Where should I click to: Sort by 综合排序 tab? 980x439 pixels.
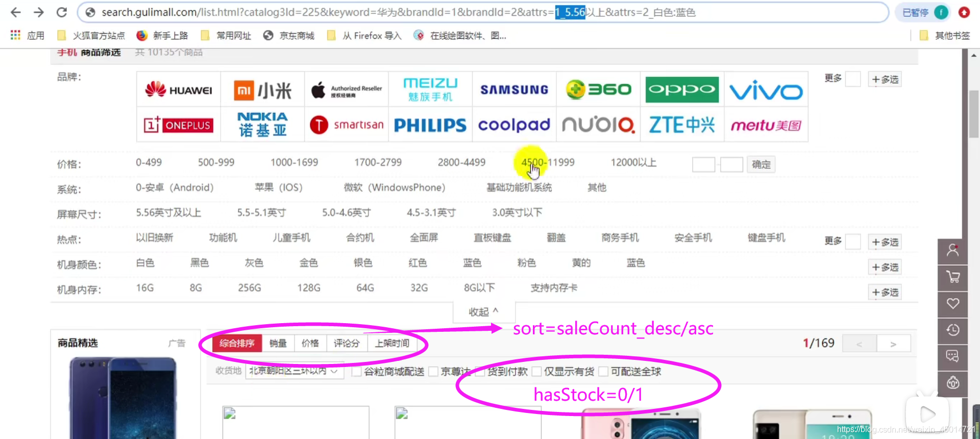click(237, 343)
